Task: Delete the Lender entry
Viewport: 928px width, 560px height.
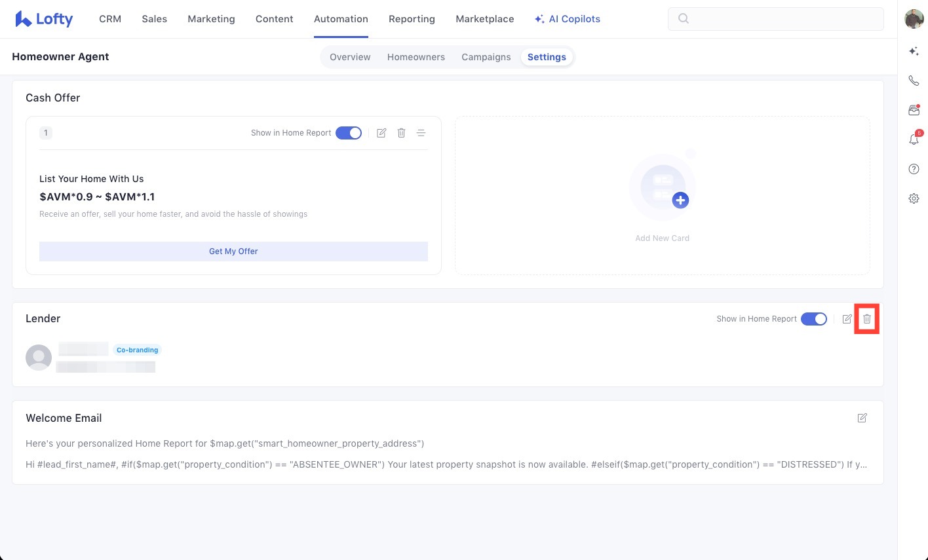Action: (867, 319)
